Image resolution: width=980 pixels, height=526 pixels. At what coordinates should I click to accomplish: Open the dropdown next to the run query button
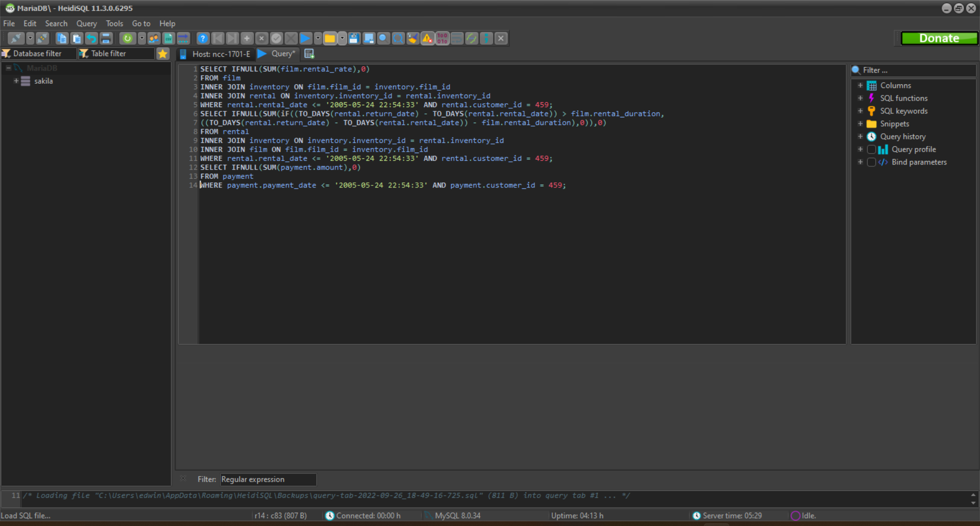pos(318,38)
